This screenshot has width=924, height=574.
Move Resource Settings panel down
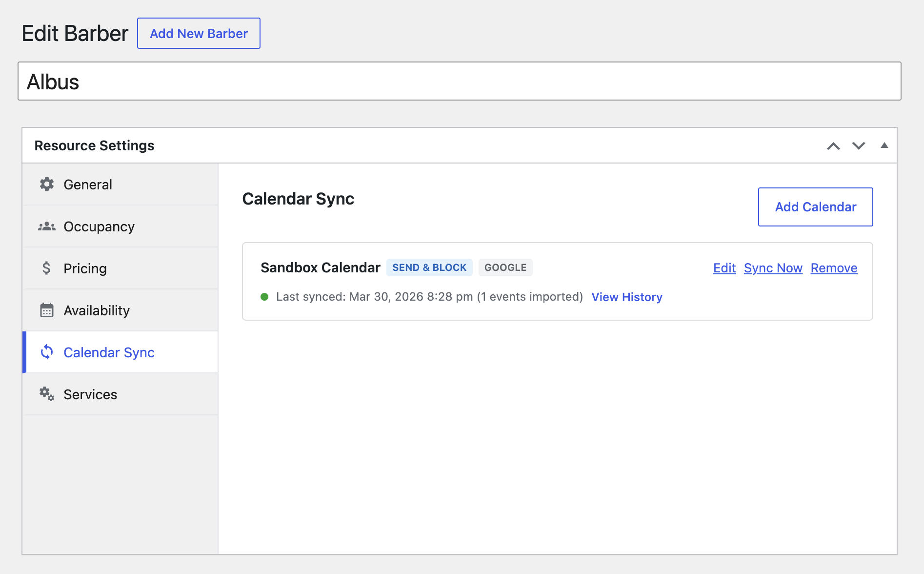click(859, 146)
